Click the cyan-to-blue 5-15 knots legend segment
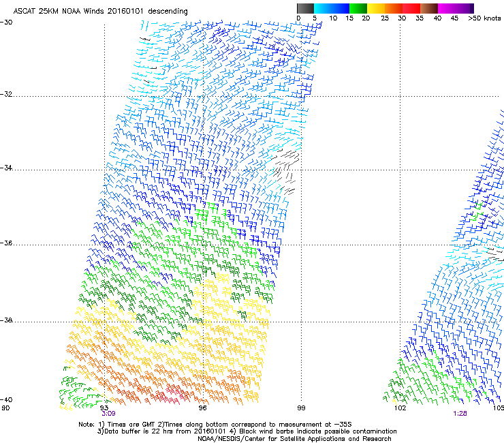504x443 pixels. pos(332,8)
